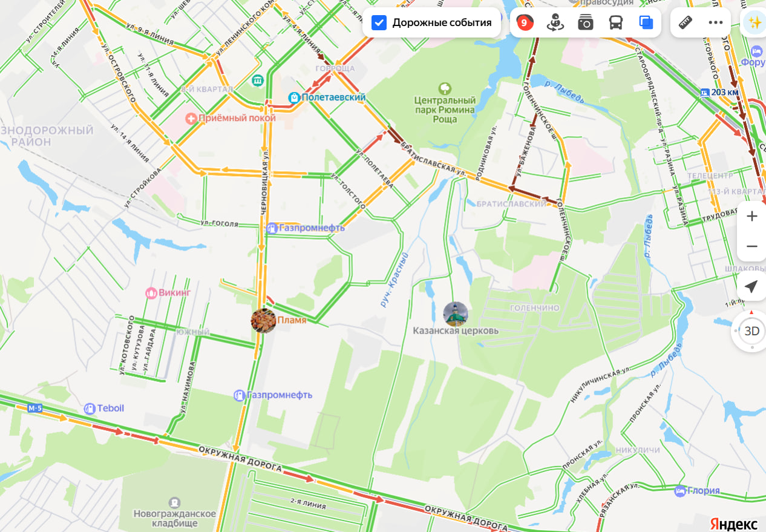Uncheck the Дорожные события checkbox
The image size is (766, 532).
click(x=379, y=23)
